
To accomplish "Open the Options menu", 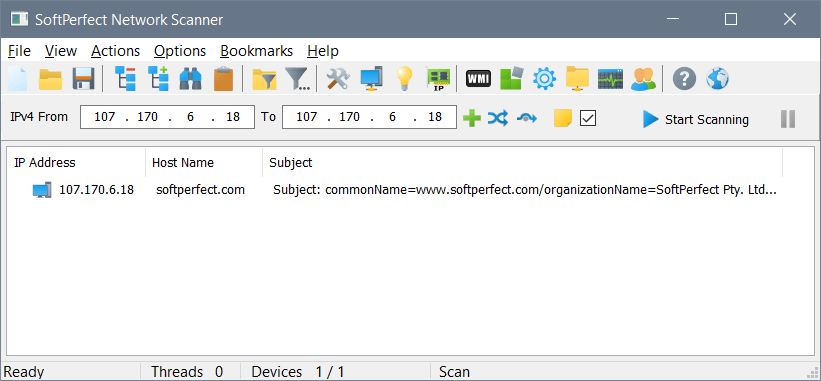I will (x=180, y=51).
